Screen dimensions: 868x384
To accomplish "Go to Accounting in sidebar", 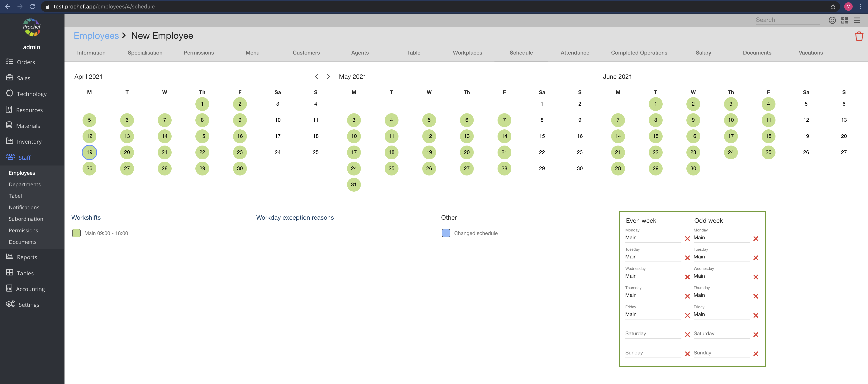I will pyautogui.click(x=30, y=289).
